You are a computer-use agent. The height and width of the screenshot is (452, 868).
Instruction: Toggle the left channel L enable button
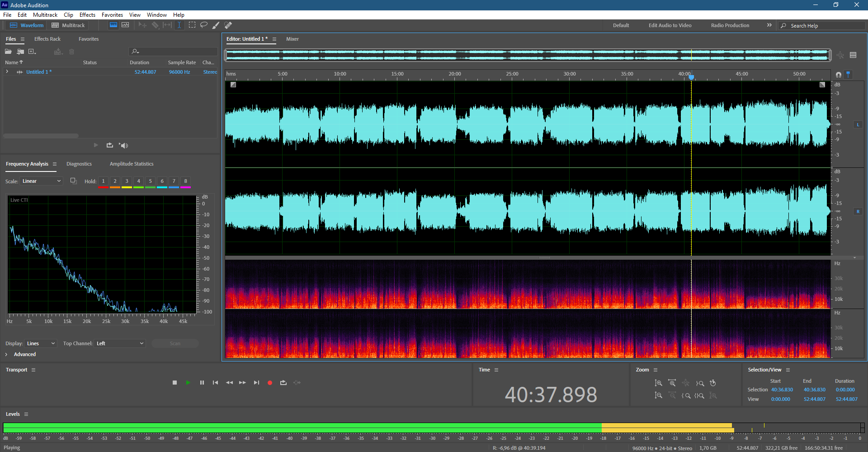(858, 124)
